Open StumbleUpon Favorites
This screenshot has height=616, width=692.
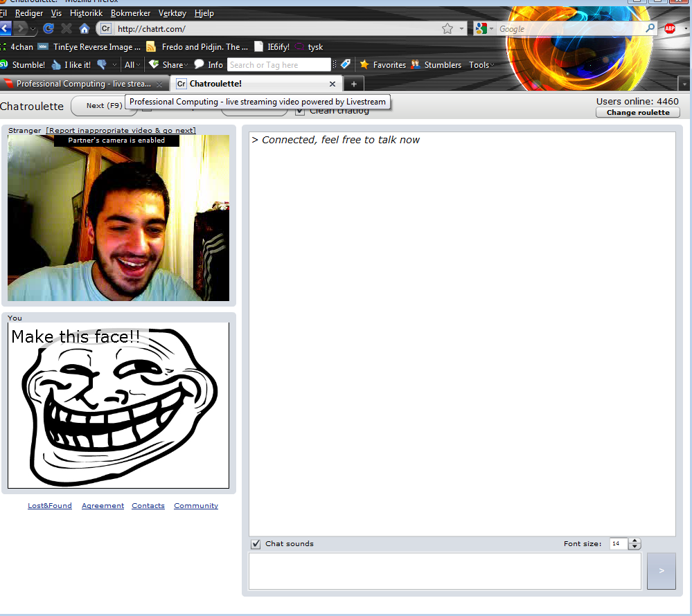tap(382, 65)
